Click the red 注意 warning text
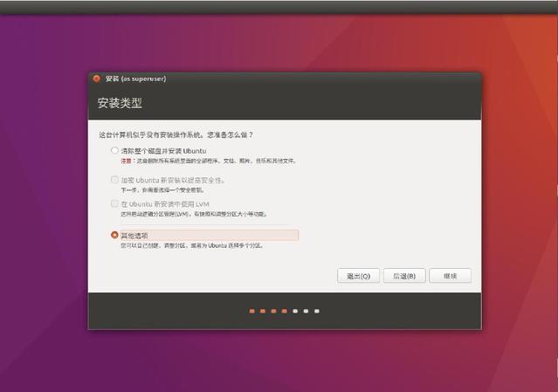Viewport: 558px width, 392px height. [x=126, y=161]
